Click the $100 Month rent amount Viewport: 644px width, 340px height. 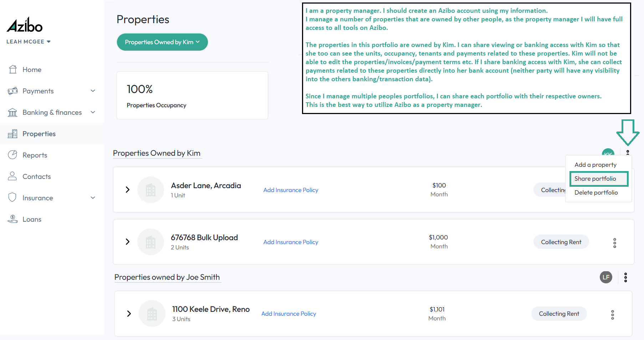439,190
